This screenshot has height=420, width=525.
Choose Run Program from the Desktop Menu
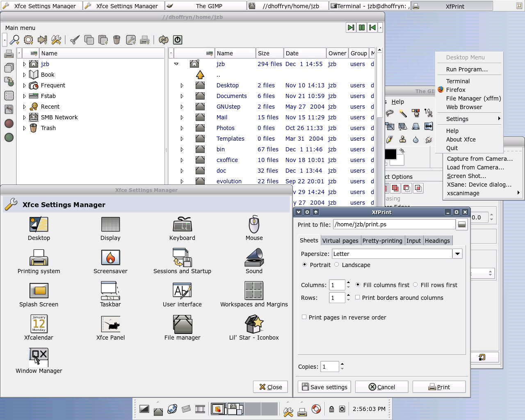tap(467, 69)
